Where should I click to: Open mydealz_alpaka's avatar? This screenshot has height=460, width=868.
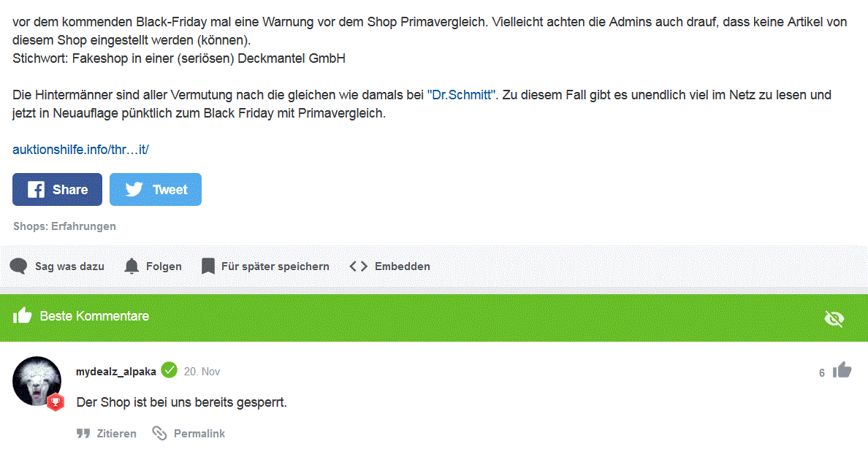[37, 381]
